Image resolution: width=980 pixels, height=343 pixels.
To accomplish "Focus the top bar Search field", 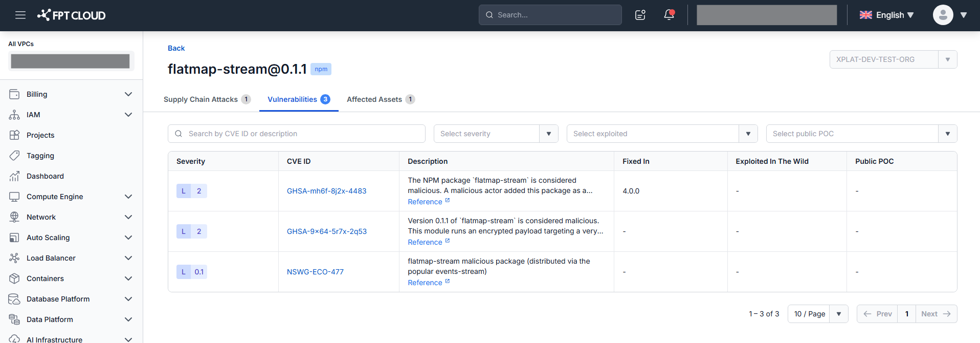I will tap(550, 15).
